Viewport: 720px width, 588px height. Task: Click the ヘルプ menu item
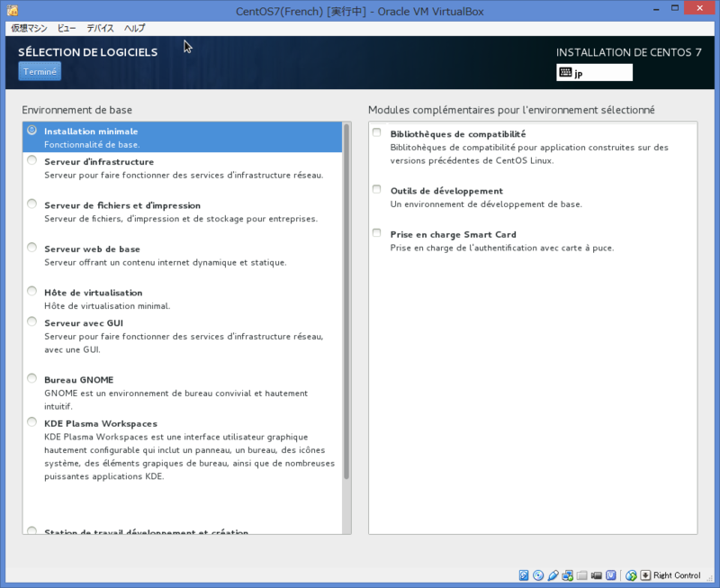coord(133,28)
